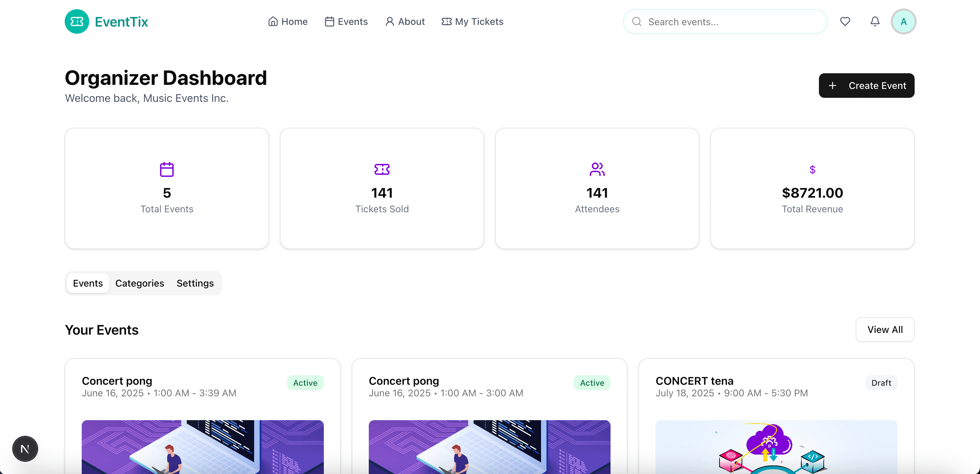Image resolution: width=980 pixels, height=474 pixels.
Task: Click the Search events input field
Action: click(x=723, y=22)
